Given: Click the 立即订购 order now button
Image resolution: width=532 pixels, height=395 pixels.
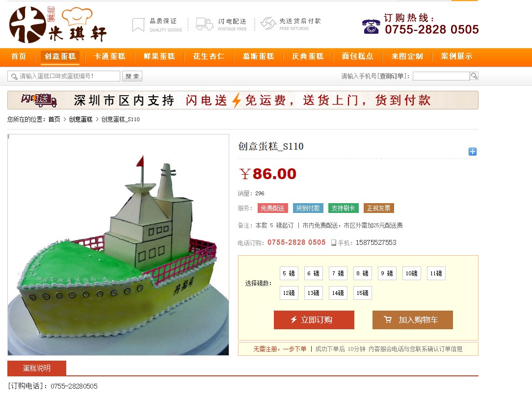Looking at the screenshot, I should (x=314, y=319).
